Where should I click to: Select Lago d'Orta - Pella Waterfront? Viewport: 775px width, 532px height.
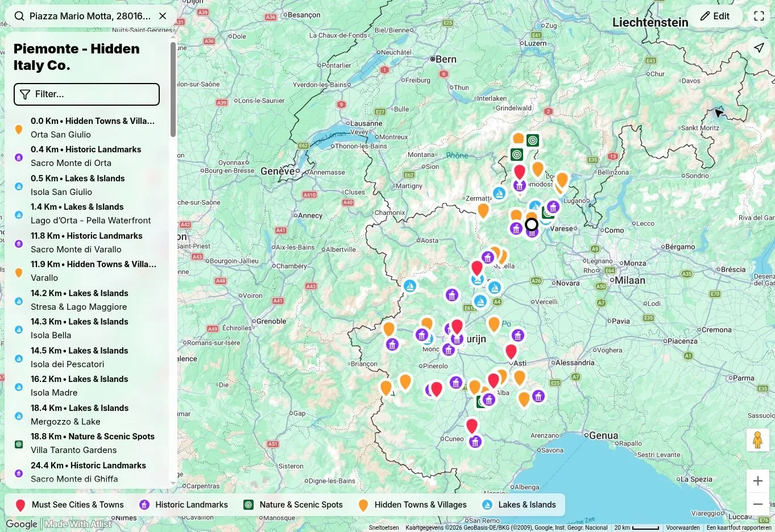86,214
